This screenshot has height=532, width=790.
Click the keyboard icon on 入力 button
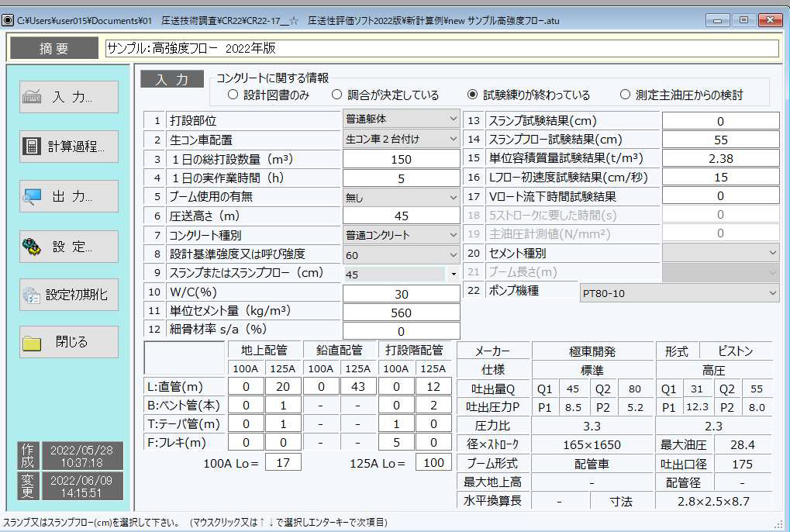pyautogui.click(x=32, y=96)
